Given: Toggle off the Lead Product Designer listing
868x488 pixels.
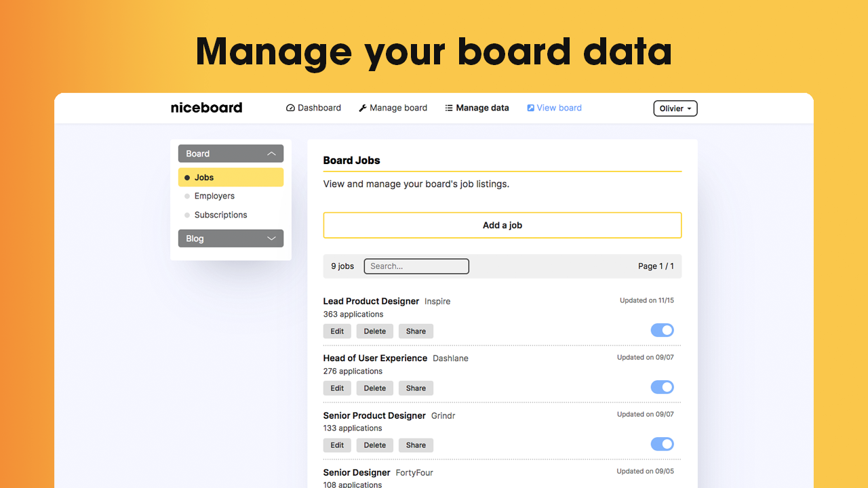Looking at the screenshot, I should [663, 330].
